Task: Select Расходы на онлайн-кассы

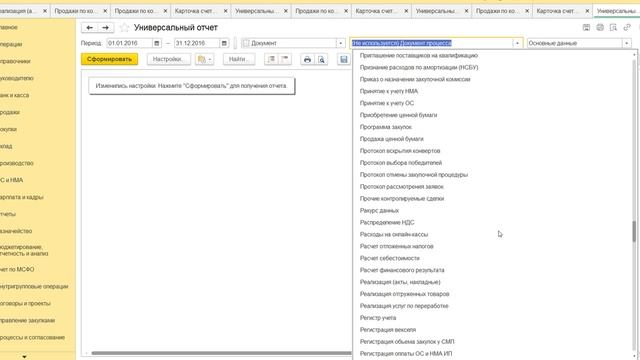Action: pos(394,234)
